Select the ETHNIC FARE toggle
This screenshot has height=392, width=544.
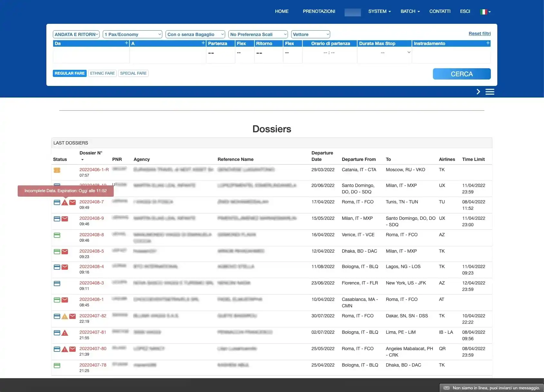click(102, 73)
